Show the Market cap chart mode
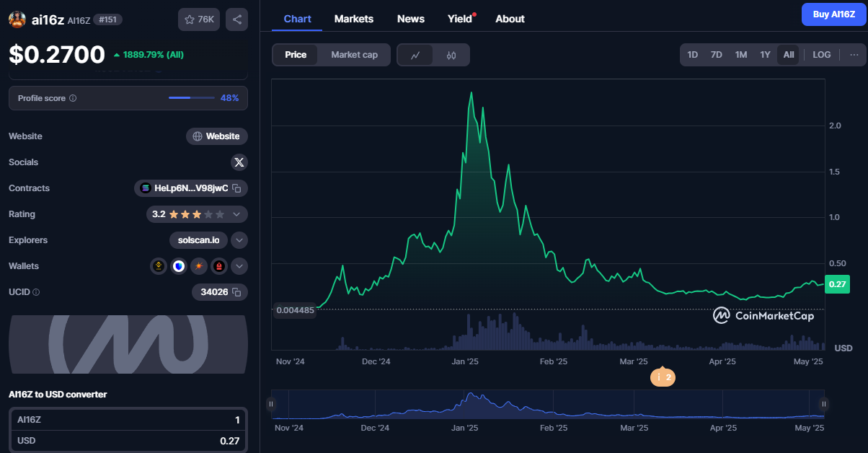 click(x=354, y=55)
